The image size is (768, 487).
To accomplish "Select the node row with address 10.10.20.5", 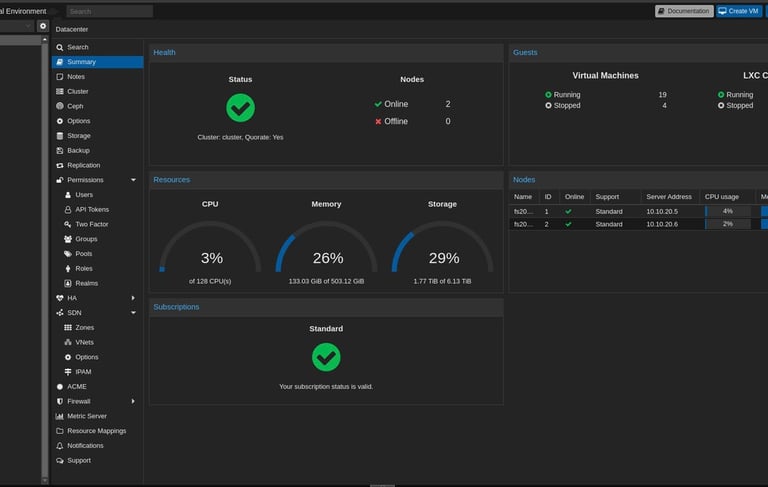I will pos(639,211).
